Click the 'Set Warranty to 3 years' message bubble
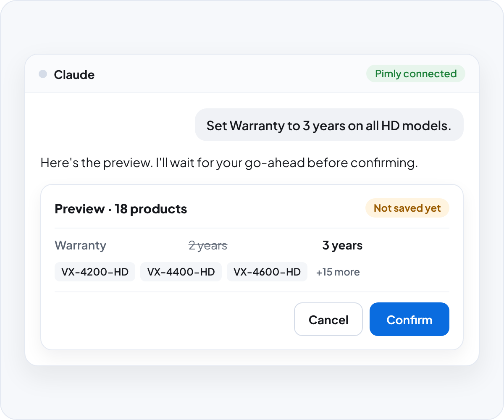Image resolution: width=504 pixels, height=420 pixels. [x=329, y=125]
